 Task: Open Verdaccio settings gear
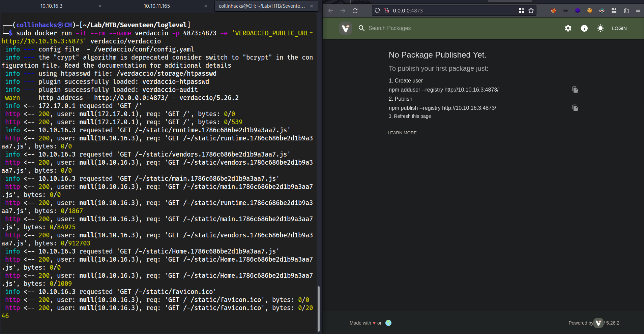pyautogui.click(x=568, y=28)
